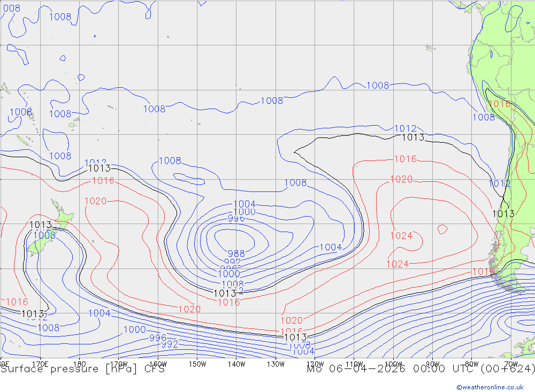Click the 1008 label next to the 1012 off Peru
The width and height of the screenshot is (535, 392).
point(484,117)
